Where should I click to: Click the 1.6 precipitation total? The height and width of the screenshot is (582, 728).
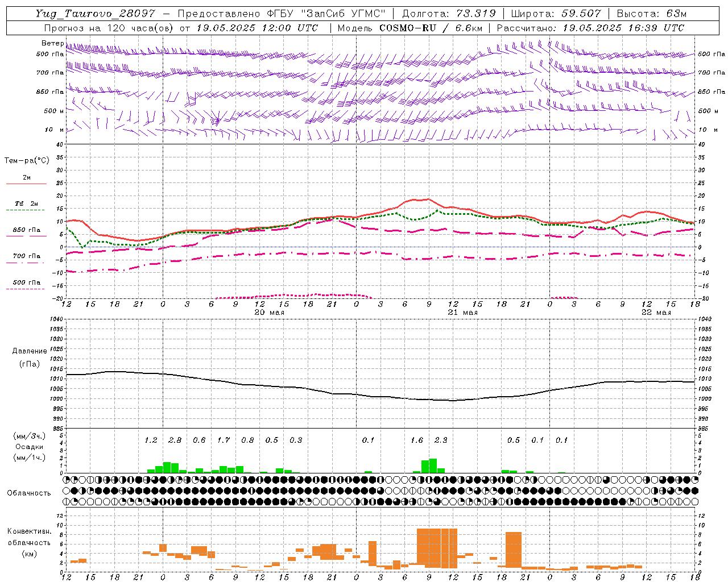pos(417,440)
